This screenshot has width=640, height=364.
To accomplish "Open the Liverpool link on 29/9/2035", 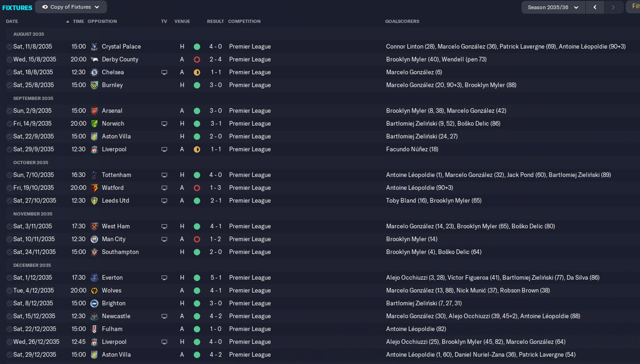I will click(114, 149).
